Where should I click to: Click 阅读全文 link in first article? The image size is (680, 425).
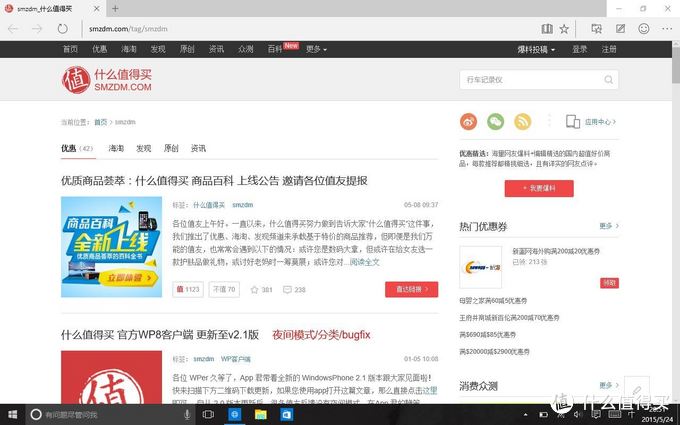click(x=365, y=262)
